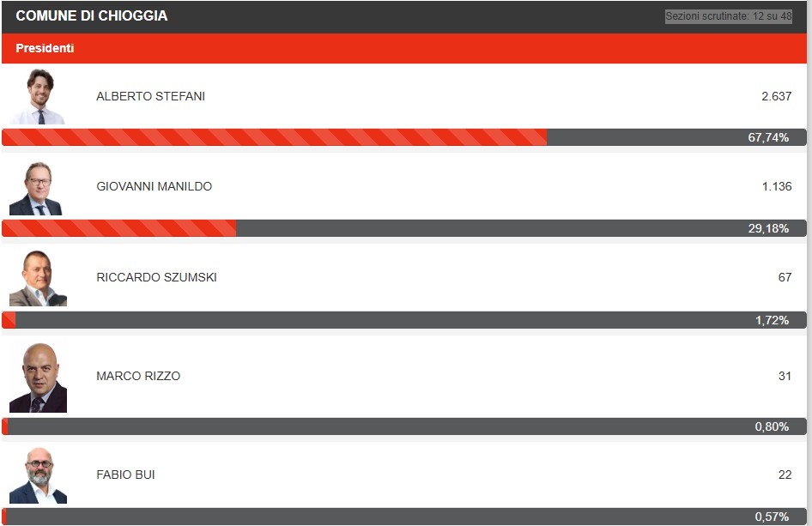Select candidate name Alberto Stefani

(150, 96)
